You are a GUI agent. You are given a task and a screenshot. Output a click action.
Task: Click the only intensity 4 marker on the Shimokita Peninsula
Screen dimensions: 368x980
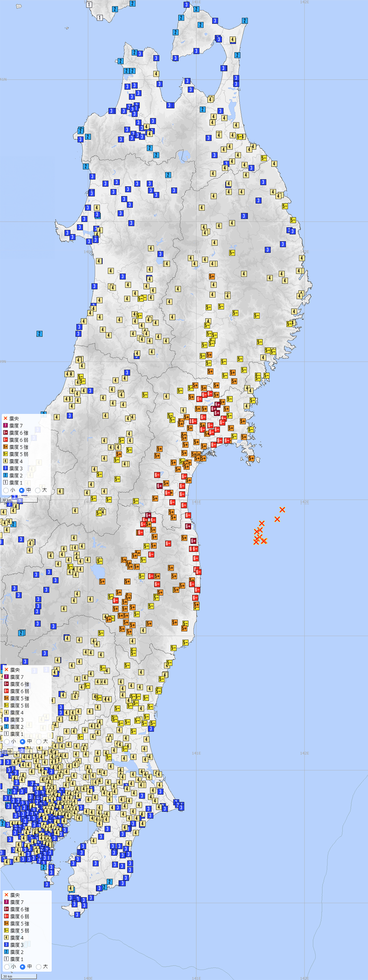232,40
